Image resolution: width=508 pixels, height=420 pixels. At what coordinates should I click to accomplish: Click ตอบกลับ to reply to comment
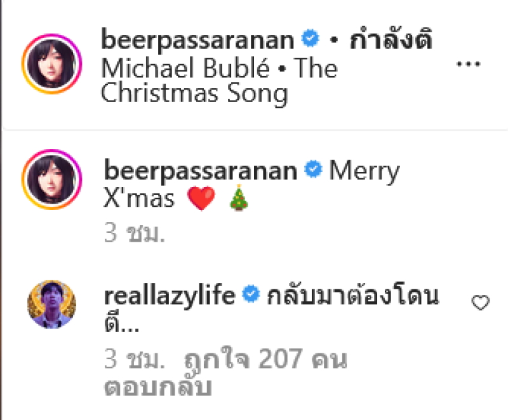pyautogui.click(x=157, y=386)
